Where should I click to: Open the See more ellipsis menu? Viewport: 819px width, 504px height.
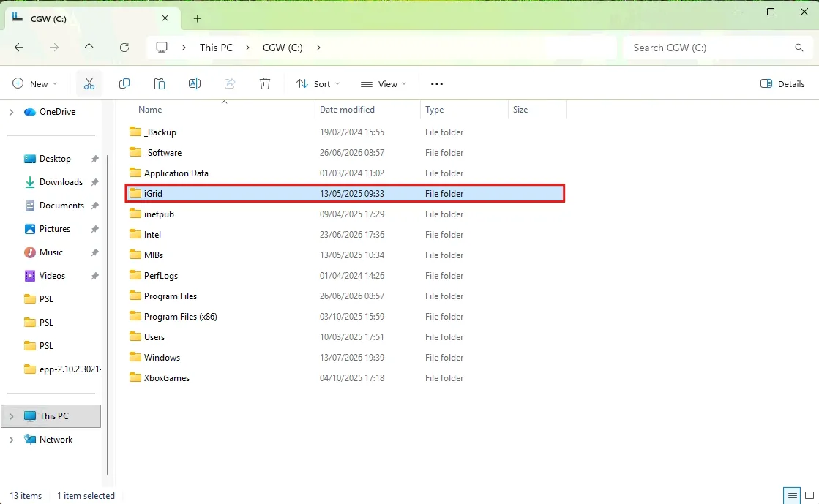click(x=437, y=83)
